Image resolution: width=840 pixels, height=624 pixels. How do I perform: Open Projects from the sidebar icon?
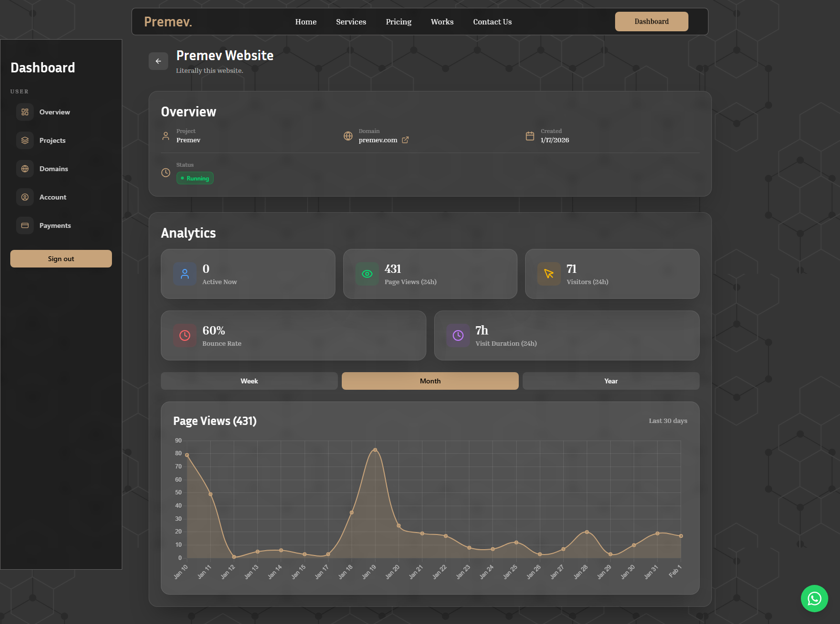coord(24,140)
